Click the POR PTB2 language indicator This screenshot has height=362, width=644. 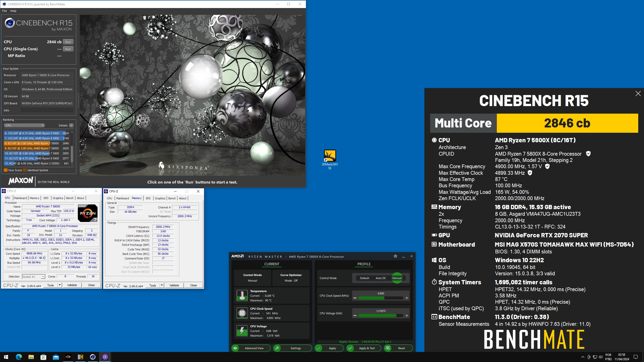coord(608,357)
